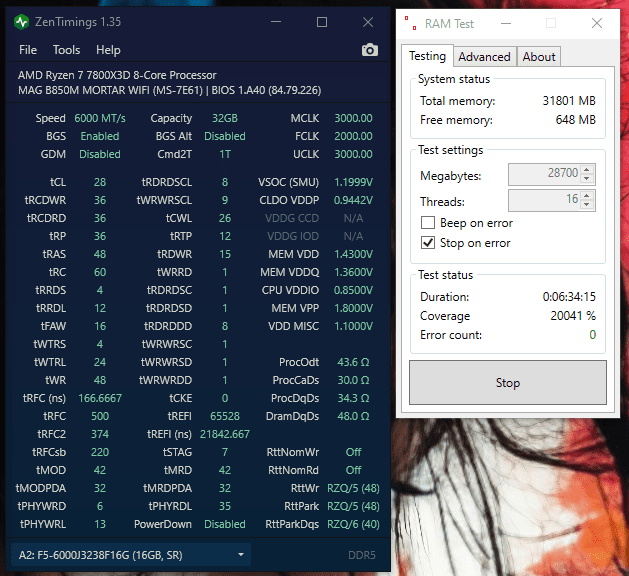Open the File menu in ZenTimings

point(28,50)
